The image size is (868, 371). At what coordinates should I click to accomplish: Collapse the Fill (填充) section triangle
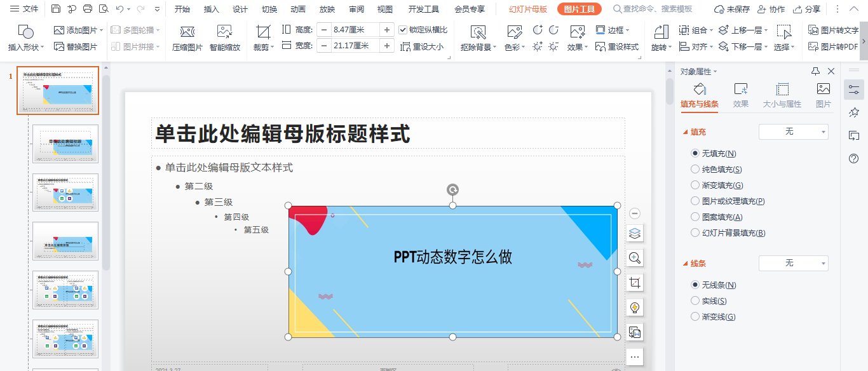click(685, 132)
